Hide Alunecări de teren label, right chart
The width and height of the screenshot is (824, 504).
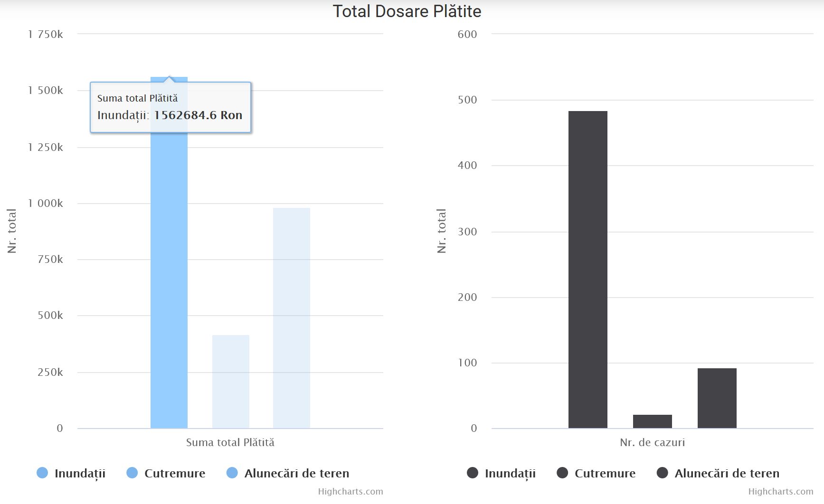[727, 473]
